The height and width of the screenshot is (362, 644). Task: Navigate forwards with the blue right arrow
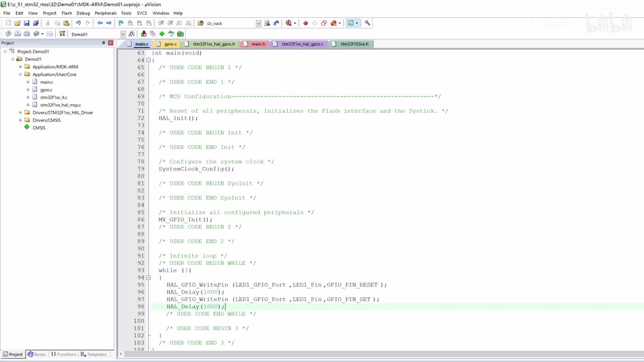[x=109, y=23]
